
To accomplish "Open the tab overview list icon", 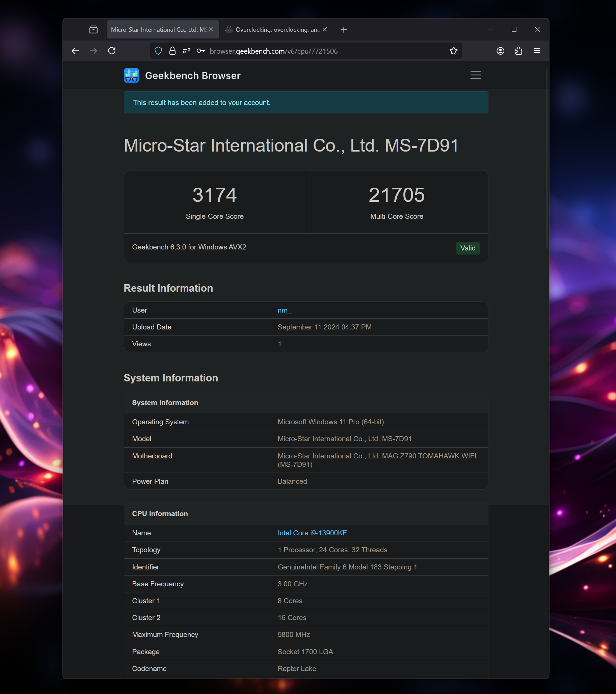I will coord(93,30).
